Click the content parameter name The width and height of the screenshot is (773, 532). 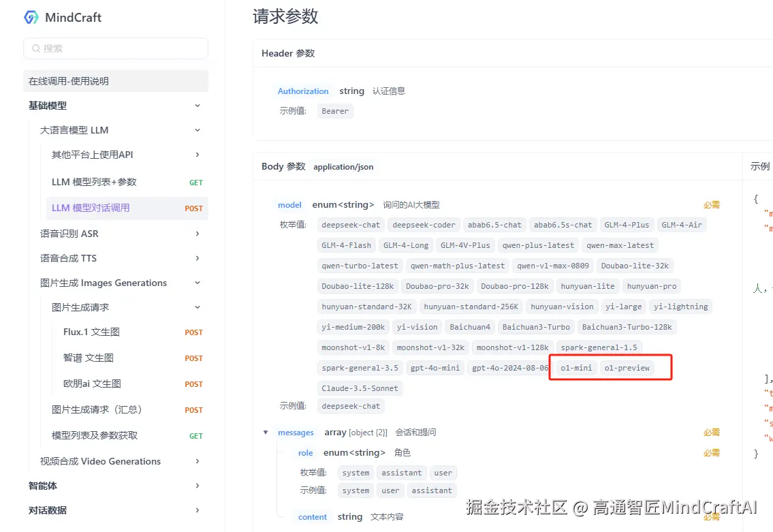[x=313, y=517]
